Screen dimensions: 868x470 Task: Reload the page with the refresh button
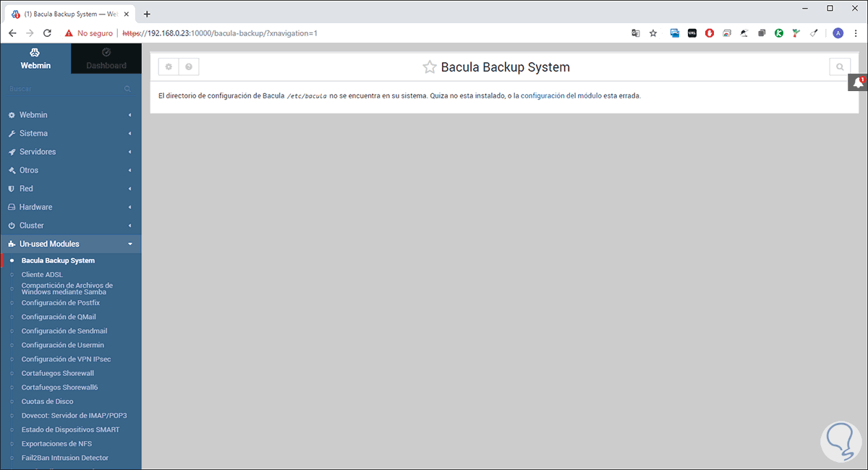tap(47, 33)
